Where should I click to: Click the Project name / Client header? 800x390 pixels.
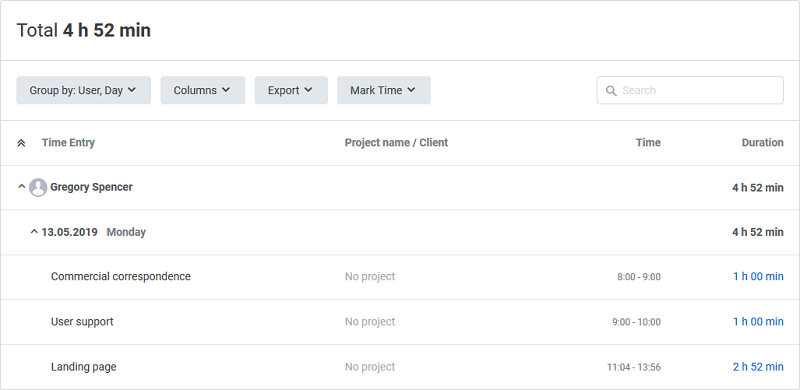pyautogui.click(x=396, y=143)
